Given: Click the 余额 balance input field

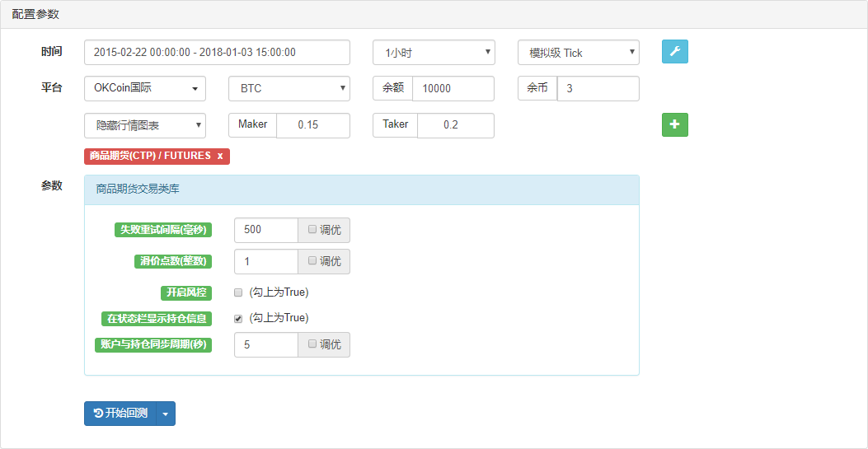Looking at the screenshot, I should [x=453, y=88].
